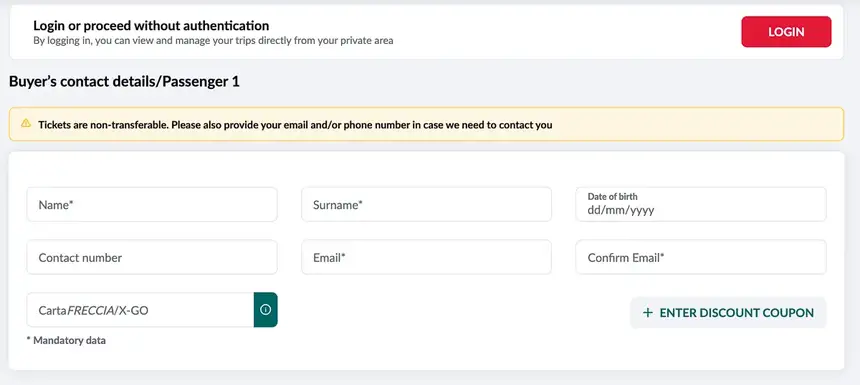Click the red LOGIN button
Image resolution: width=860 pixels, height=385 pixels.
(786, 32)
